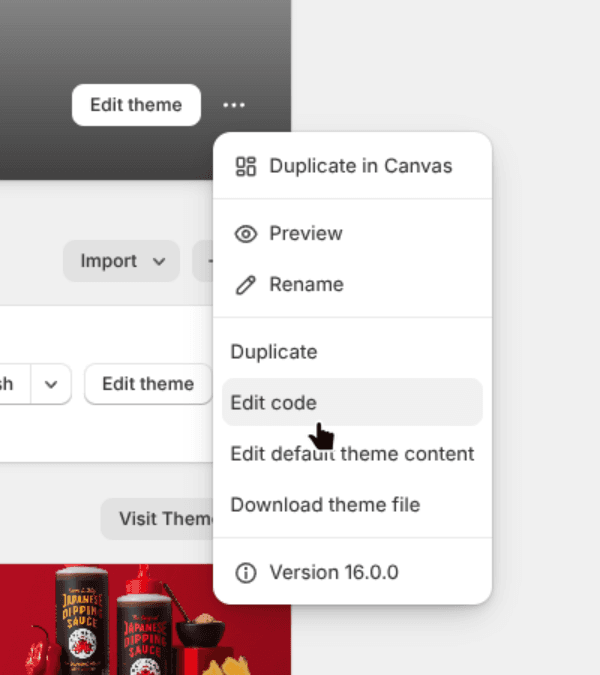Expand the chevron beside the cut-off 'sh' button
Viewport: 600px width, 675px height.
(x=51, y=384)
